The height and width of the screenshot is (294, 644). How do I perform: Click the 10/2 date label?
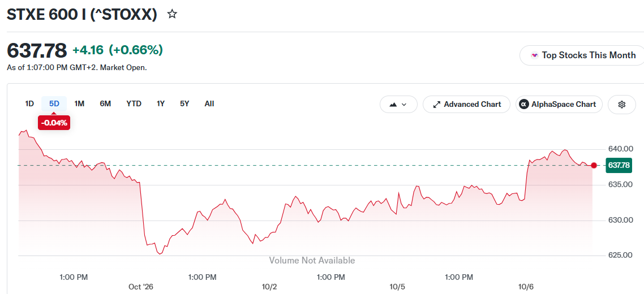269,287
